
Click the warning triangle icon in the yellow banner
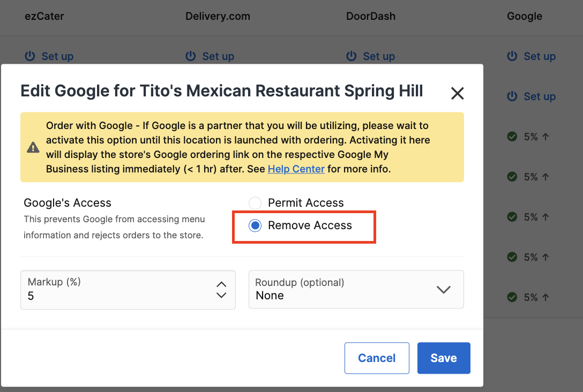click(33, 147)
